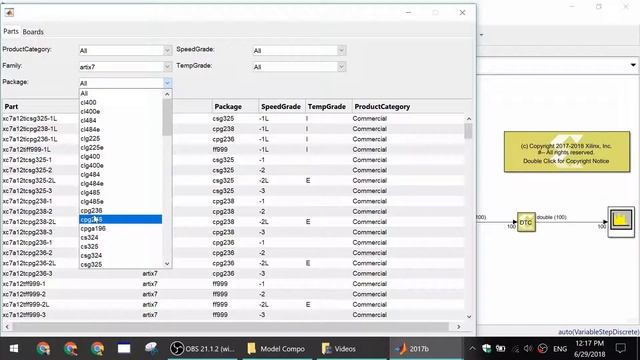Image resolution: width=640 pixels, height=360 pixels.
Task: Select part xc7a12tiffg999-1L row
Action: pos(233,150)
